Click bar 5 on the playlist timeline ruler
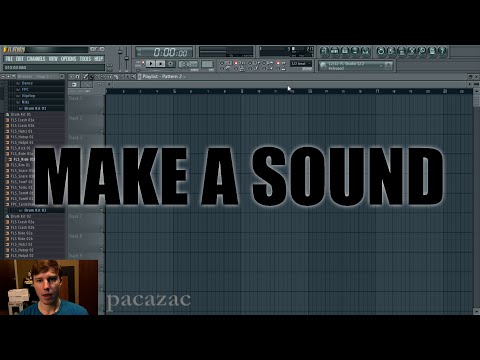 [x=174, y=91]
